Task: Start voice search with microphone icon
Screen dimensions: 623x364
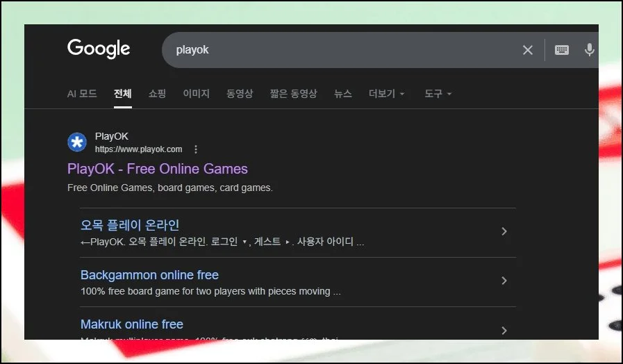Action: click(590, 50)
